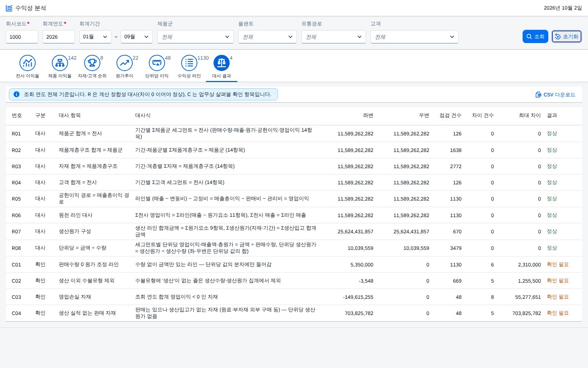
Task: Download the table via CSV 다운로드
Action: tap(555, 95)
